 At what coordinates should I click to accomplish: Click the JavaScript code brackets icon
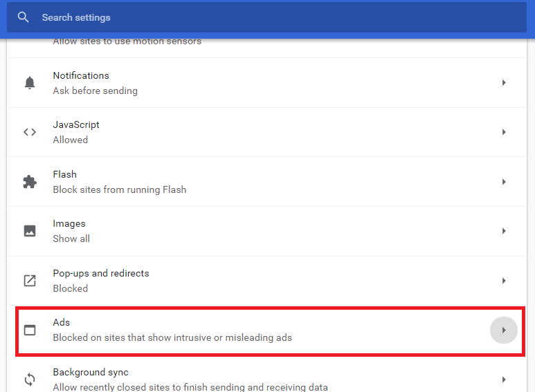point(30,132)
